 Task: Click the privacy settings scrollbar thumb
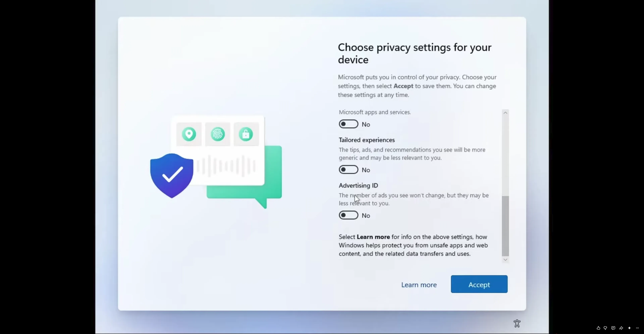point(505,226)
